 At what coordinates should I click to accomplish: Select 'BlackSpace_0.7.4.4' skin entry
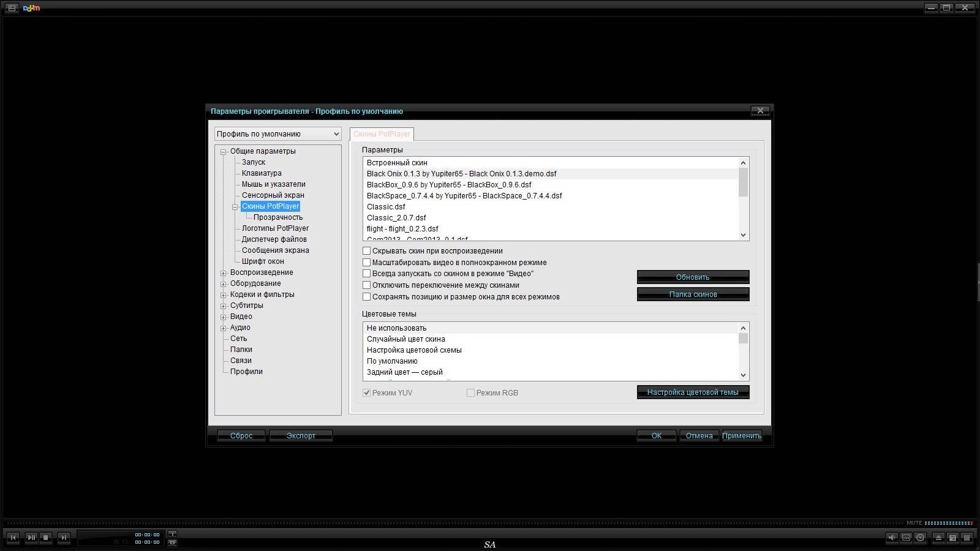click(x=551, y=196)
